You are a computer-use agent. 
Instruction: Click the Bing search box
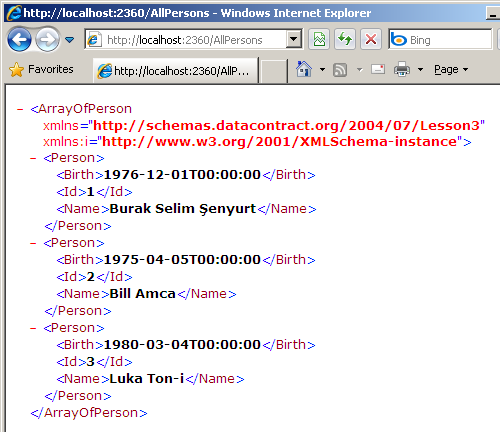(x=440, y=40)
